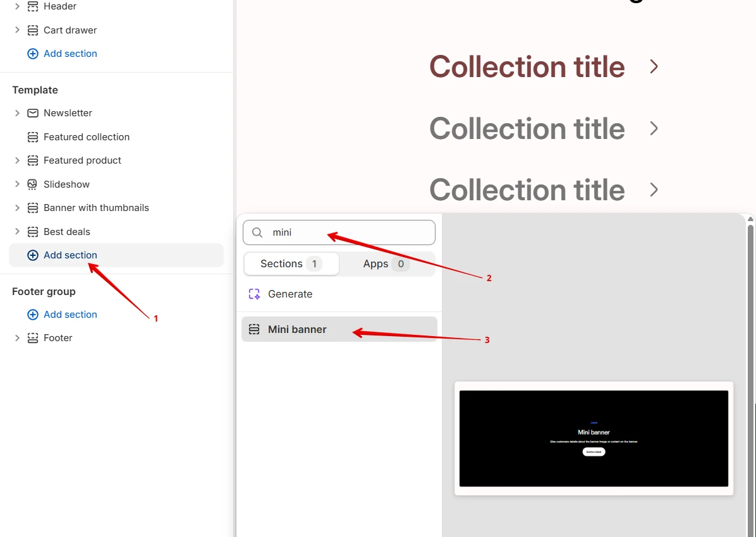Switch to the Sections tab
756x537 pixels.
(x=291, y=263)
